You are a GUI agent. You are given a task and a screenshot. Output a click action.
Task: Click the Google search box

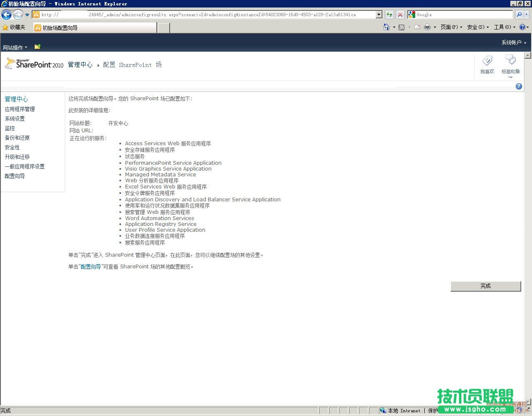(x=453, y=14)
